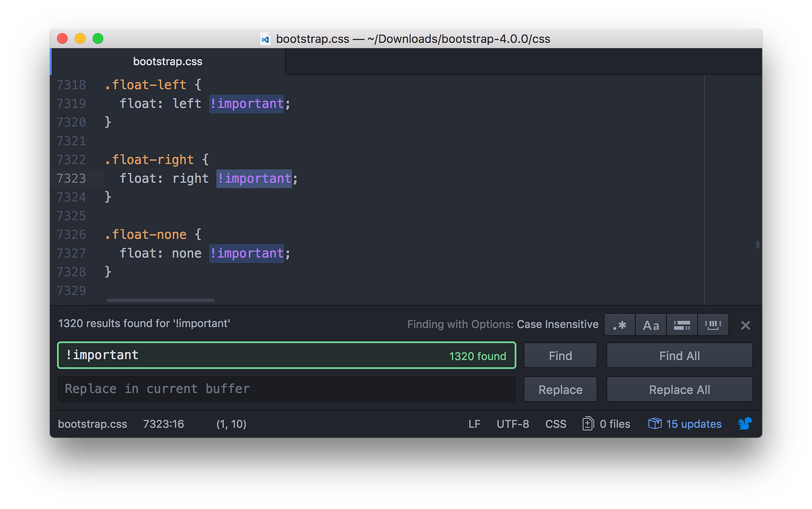Enable whole word matching in search options
812x509 pixels.
713,324
